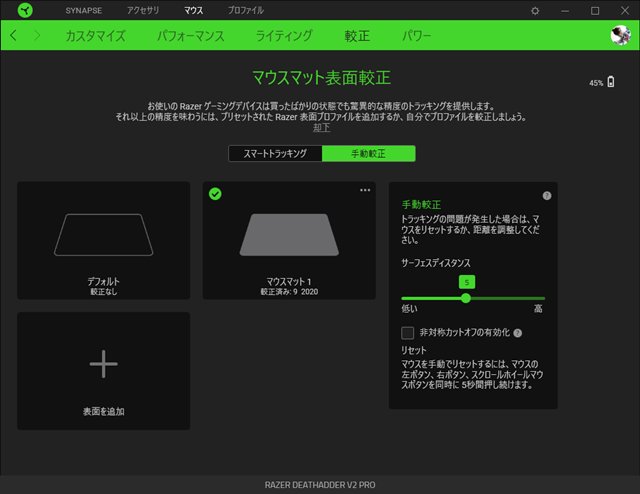Viewport: 640px width, 494px height.
Task: Go to the パフォーマンス section
Action: click(x=191, y=36)
